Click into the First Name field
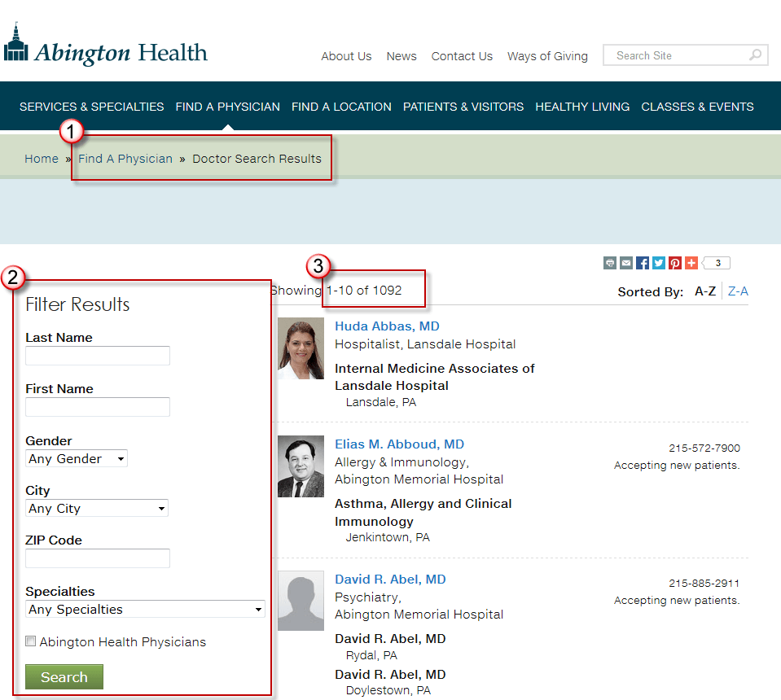This screenshot has width=781, height=700. point(98,407)
